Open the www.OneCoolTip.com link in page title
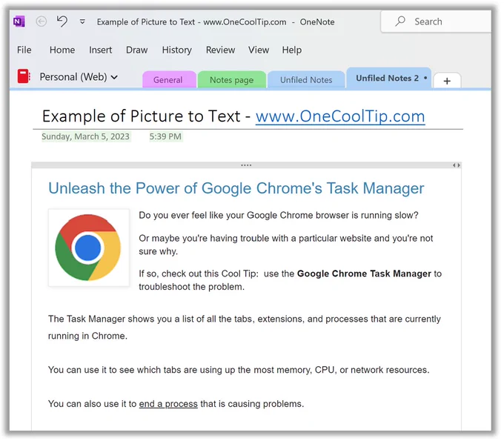The height and width of the screenshot is (441, 504). coord(340,116)
